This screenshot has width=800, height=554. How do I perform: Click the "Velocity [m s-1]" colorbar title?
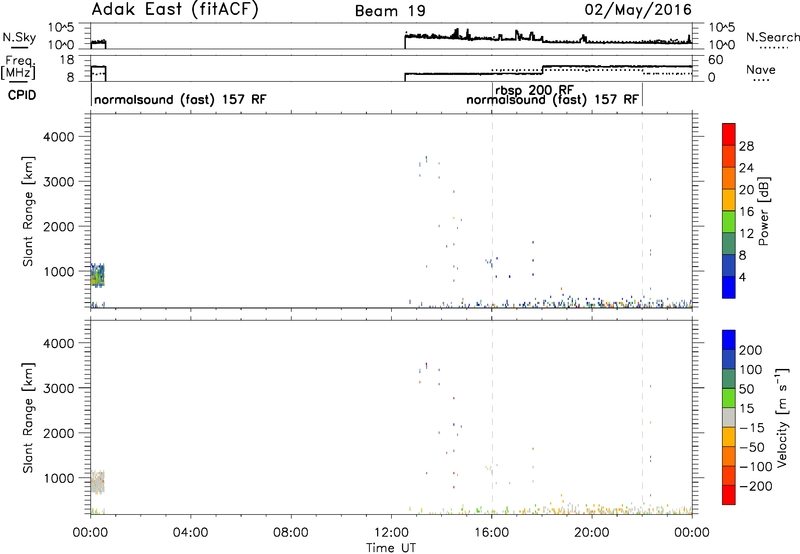pos(782,417)
